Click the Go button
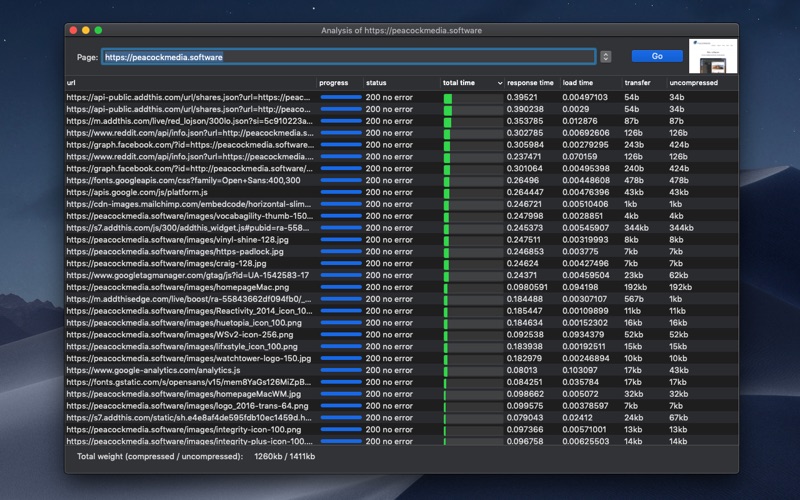This screenshot has height=500, width=800. click(657, 56)
